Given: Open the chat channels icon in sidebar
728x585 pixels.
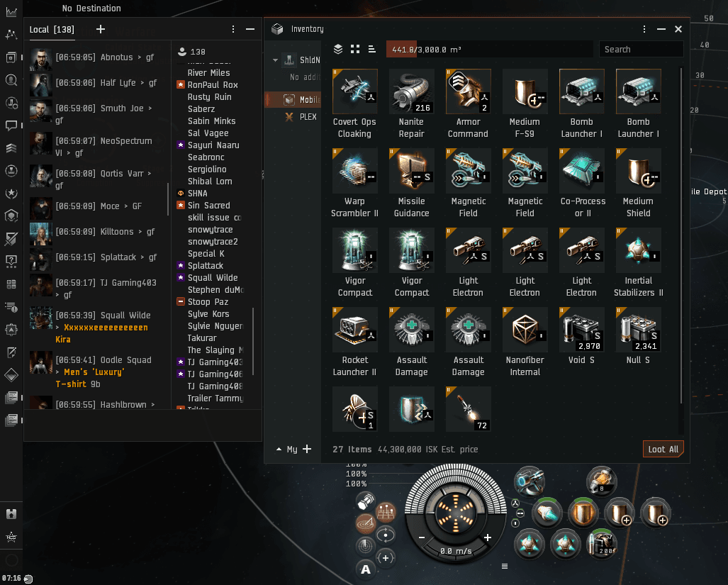Looking at the screenshot, I should coord(11,126).
